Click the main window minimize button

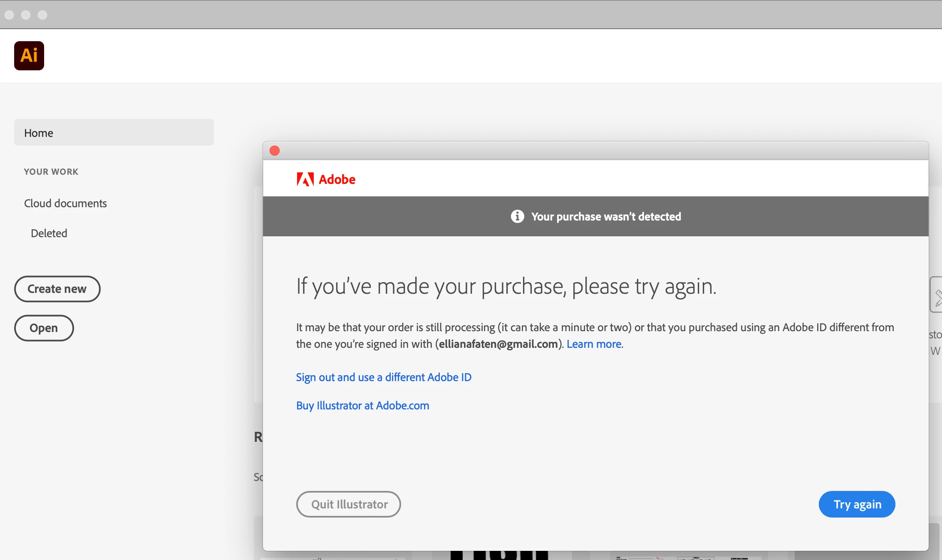26,15
